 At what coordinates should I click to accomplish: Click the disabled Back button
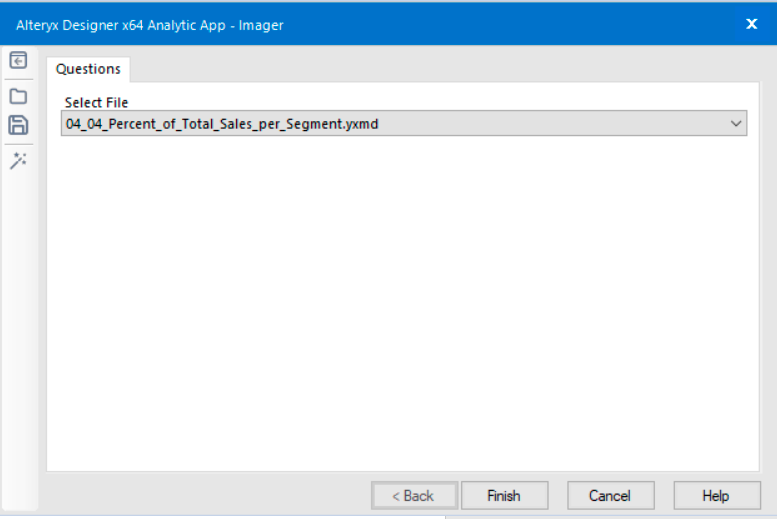[414, 495]
